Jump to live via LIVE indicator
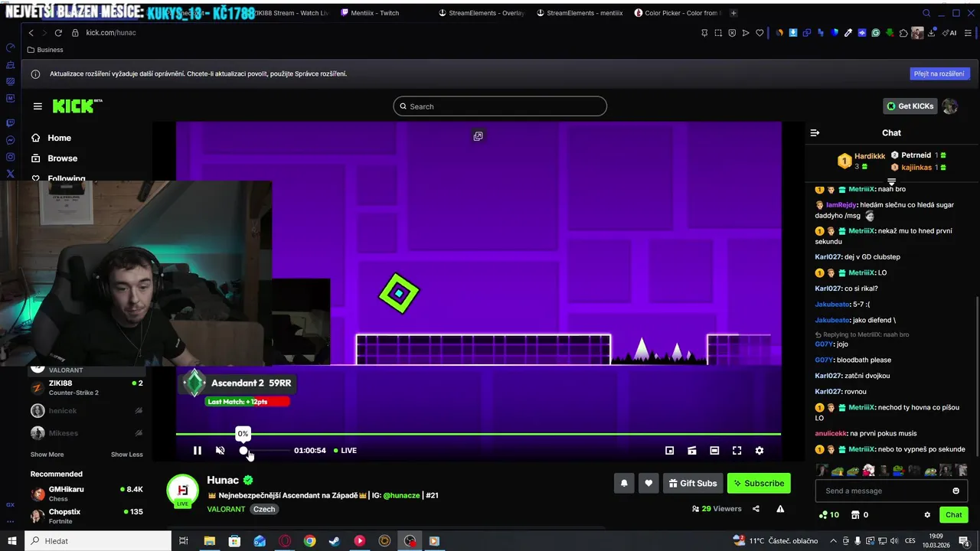The image size is (980, 551). [345, 451]
